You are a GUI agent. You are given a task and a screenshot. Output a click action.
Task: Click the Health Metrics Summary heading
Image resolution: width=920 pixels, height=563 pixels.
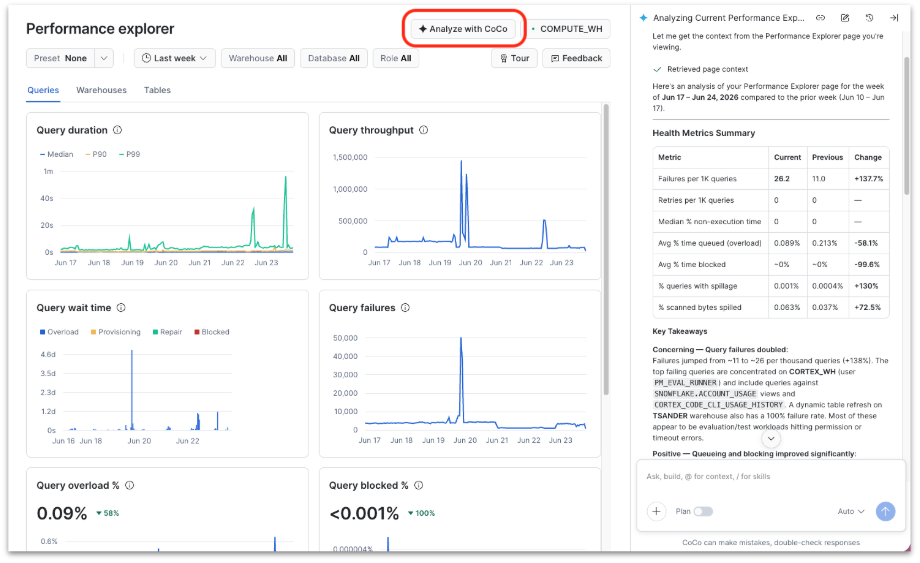click(703, 133)
